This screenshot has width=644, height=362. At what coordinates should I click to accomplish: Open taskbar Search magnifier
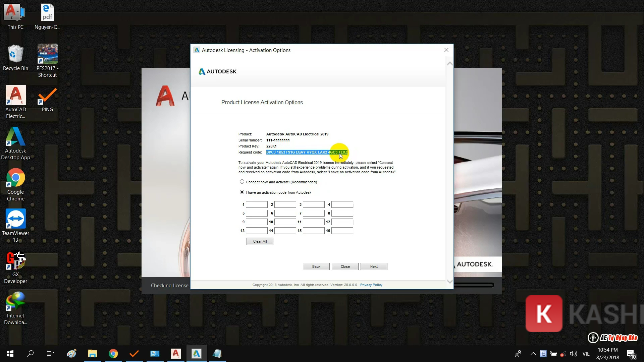[30, 354]
